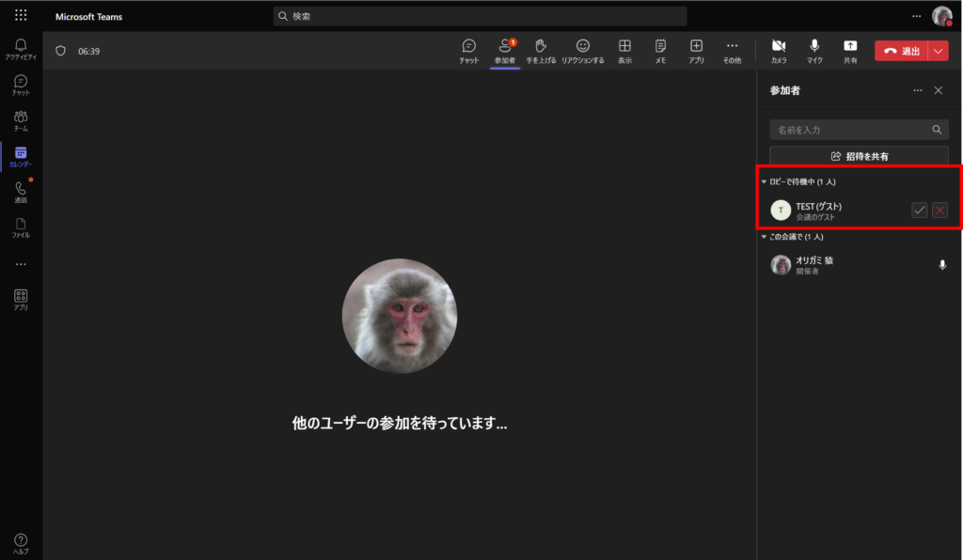The image size is (963, 560).
Task: Share your screen with Share button
Action: tap(850, 51)
